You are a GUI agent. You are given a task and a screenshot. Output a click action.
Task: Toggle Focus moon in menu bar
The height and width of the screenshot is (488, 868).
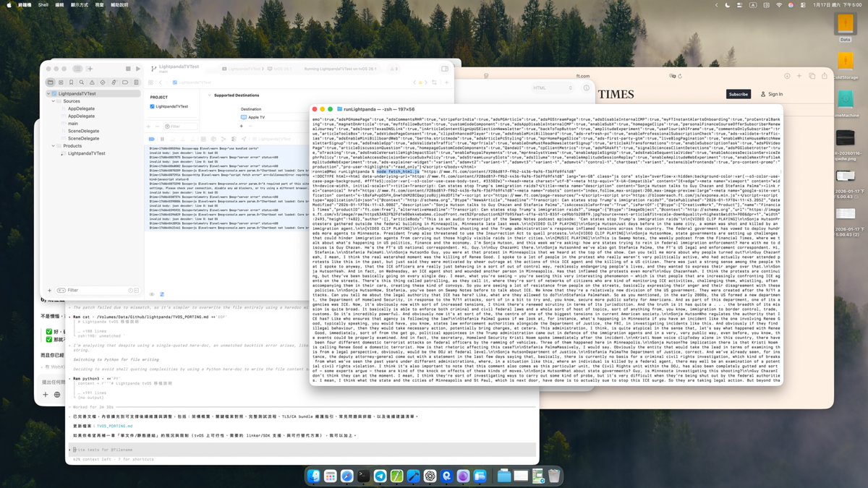tap(728, 5)
